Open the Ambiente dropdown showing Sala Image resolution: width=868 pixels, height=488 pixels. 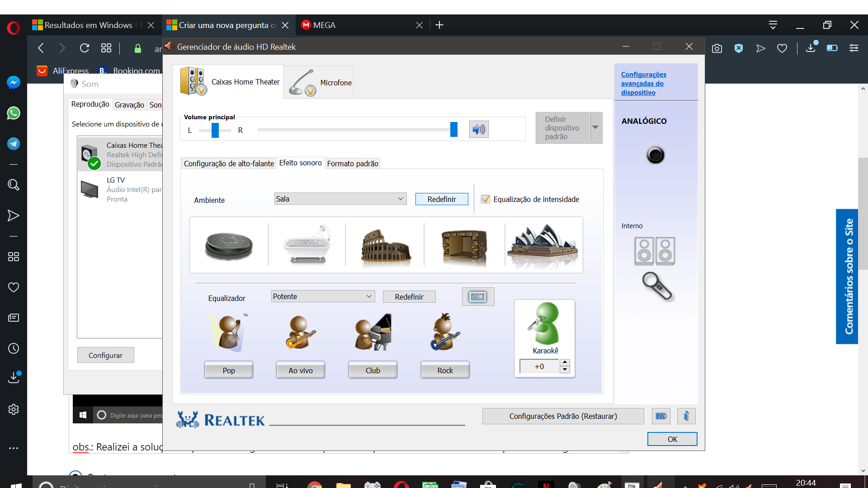(340, 199)
